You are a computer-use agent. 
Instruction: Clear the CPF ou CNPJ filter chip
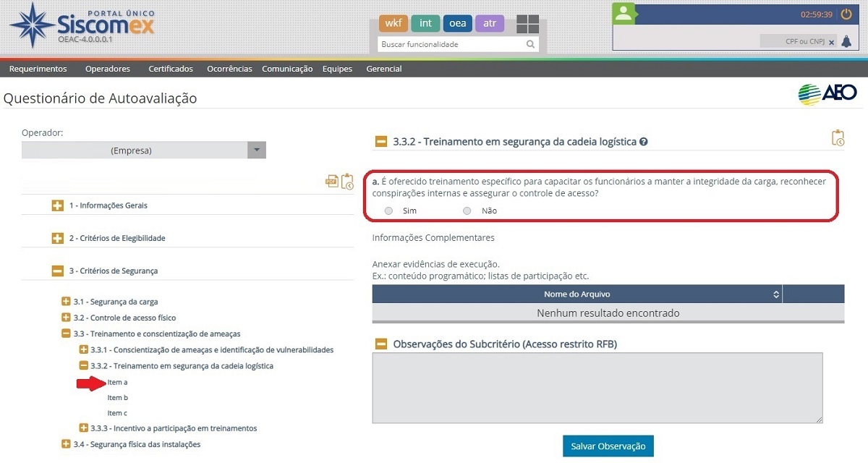(x=830, y=42)
